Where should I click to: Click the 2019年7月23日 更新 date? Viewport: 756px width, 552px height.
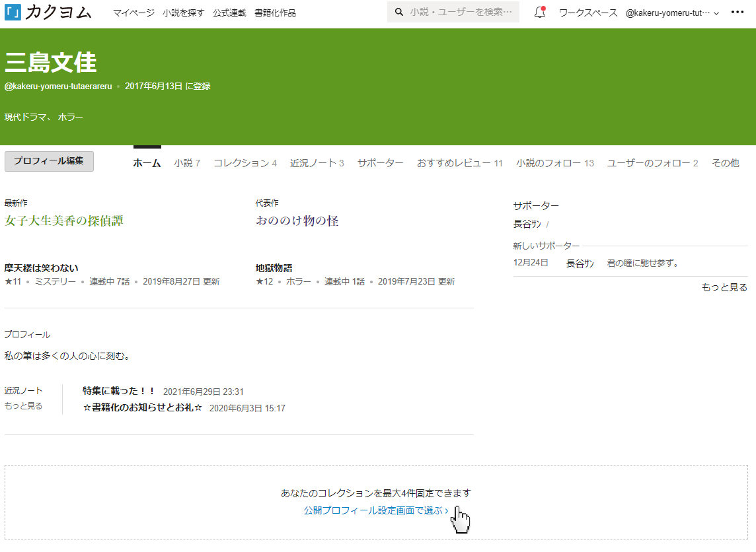click(x=416, y=281)
